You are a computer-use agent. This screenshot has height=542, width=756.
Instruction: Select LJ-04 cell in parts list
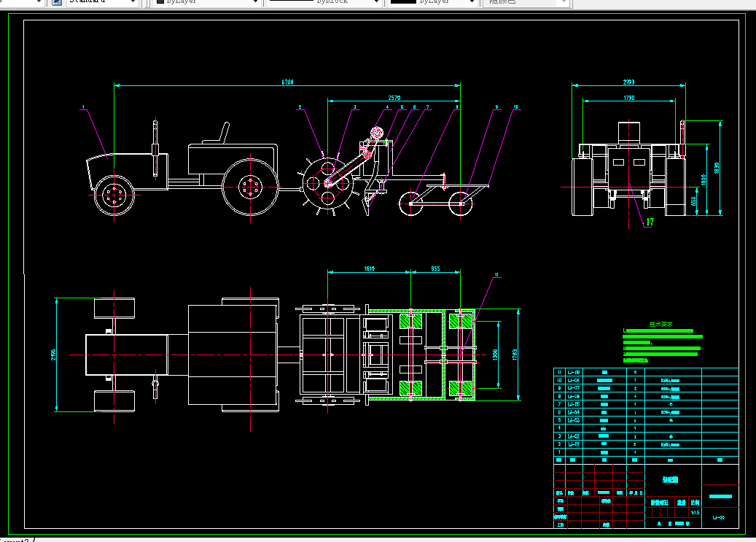573,412
